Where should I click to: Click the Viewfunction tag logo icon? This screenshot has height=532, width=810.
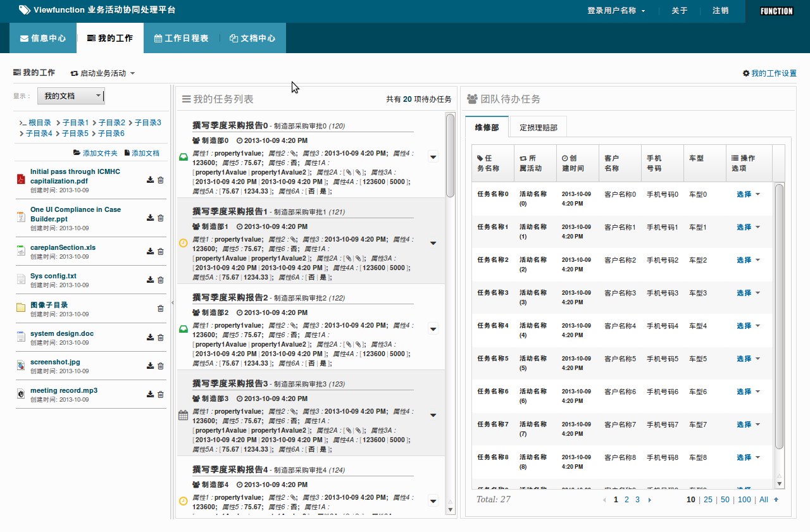[24, 10]
